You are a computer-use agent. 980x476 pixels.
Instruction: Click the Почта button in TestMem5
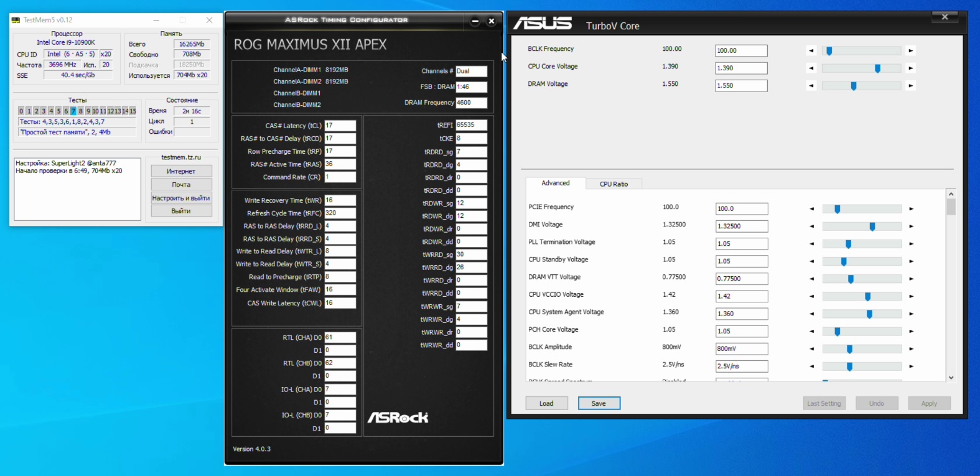coord(181,185)
